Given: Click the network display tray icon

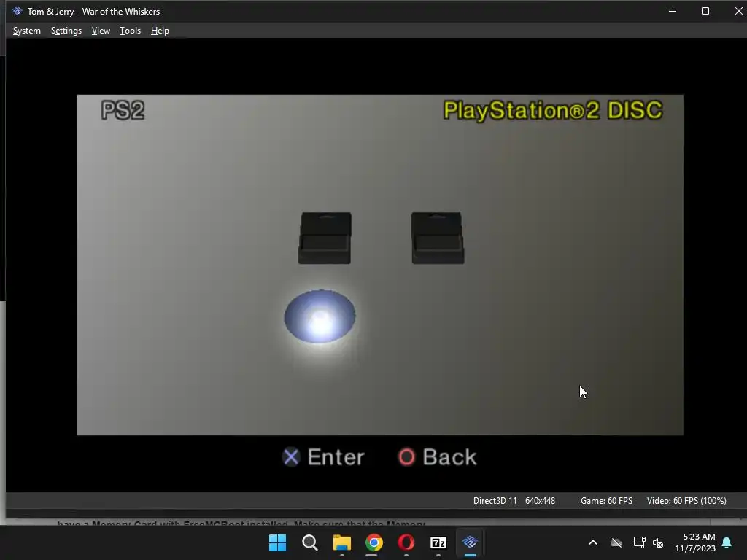Looking at the screenshot, I should [x=639, y=542].
